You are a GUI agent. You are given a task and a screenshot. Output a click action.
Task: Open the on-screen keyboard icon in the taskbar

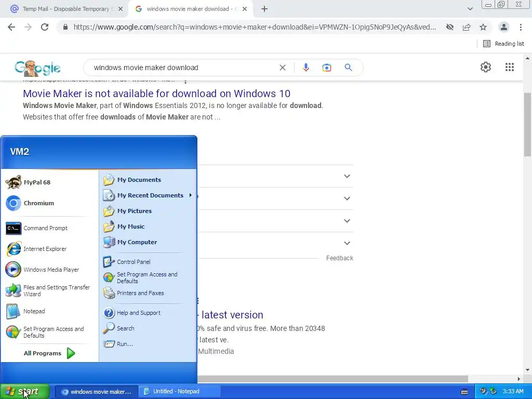[464, 392]
